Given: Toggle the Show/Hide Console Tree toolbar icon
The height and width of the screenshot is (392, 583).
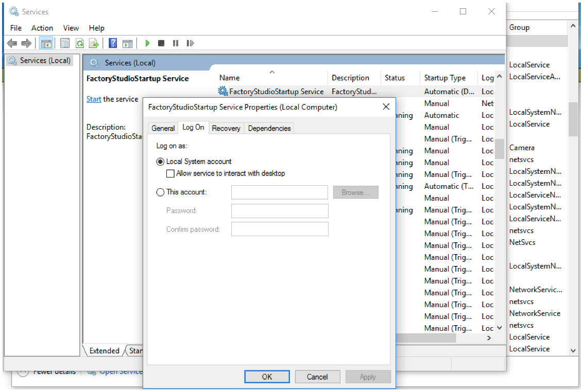Looking at the screenshot, I should point(46,44).
